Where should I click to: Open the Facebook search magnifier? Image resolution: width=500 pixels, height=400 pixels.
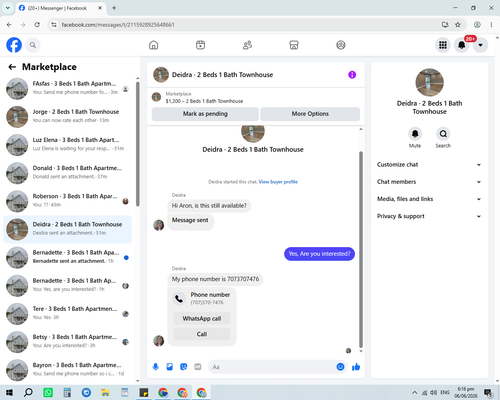point(33,45)
